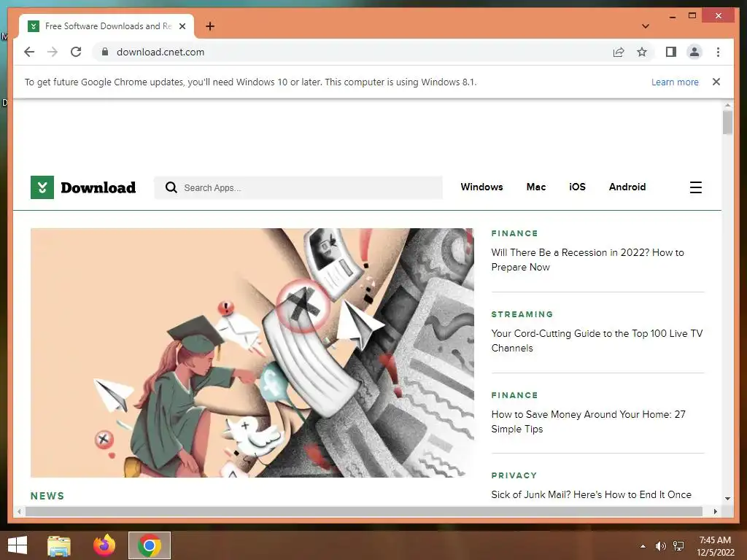
Task: Expand the tab search dropdown arrow
Action: coord(645,26)
